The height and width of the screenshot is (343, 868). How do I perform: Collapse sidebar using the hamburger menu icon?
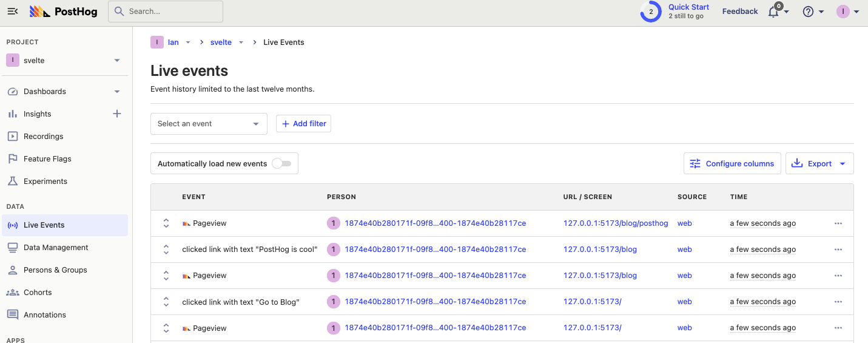coord(13,12)
